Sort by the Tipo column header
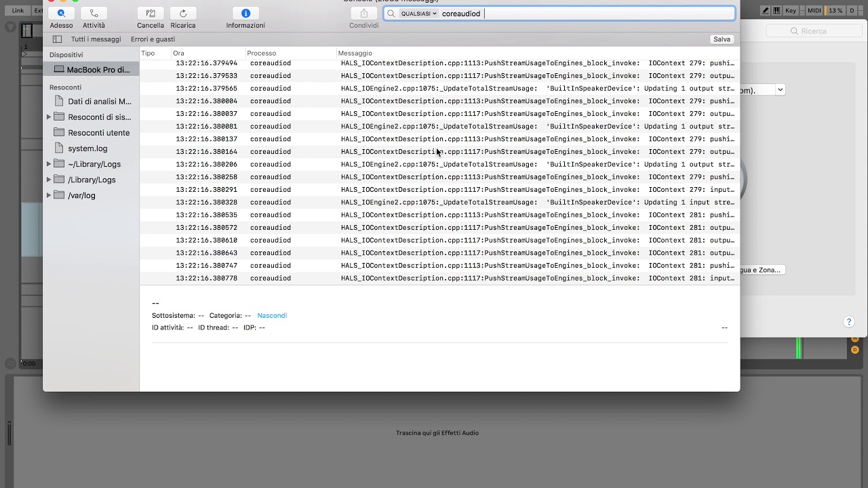 (155, 53)
